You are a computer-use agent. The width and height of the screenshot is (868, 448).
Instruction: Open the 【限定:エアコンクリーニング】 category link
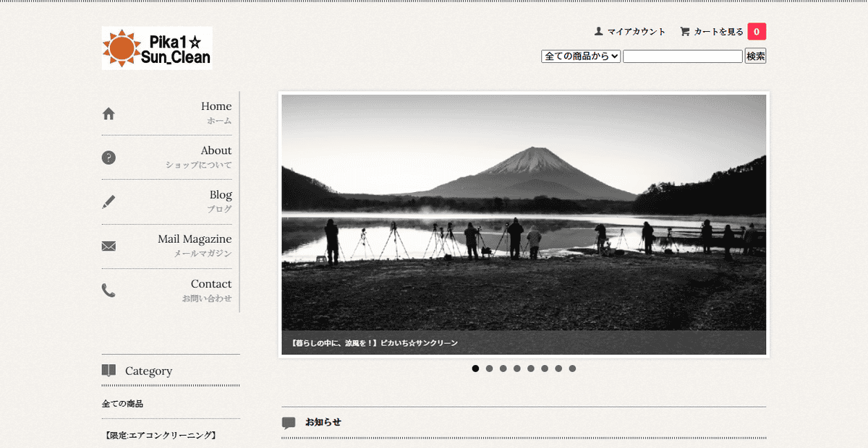tap(158, 436)
